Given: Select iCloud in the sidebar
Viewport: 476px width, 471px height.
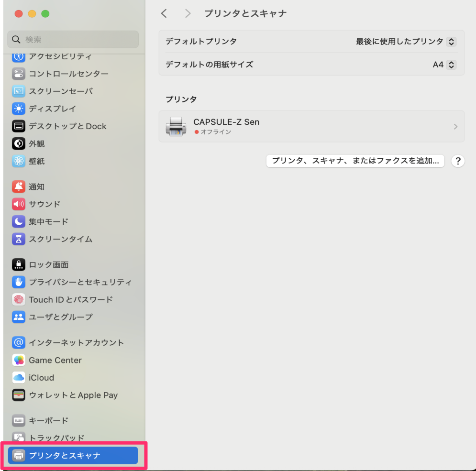Looking at the screenshot, I should 41,378.
